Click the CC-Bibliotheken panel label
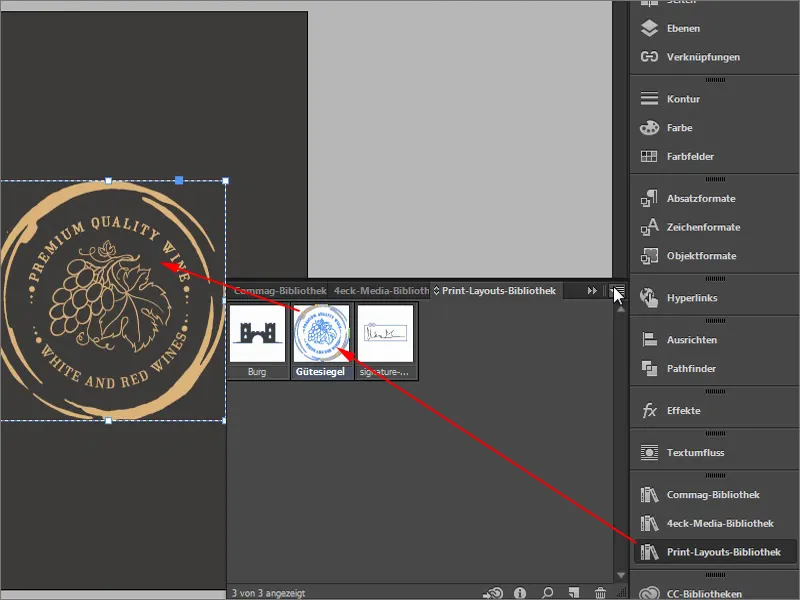This screenshot has height=600, width=800. pos(704,594)
